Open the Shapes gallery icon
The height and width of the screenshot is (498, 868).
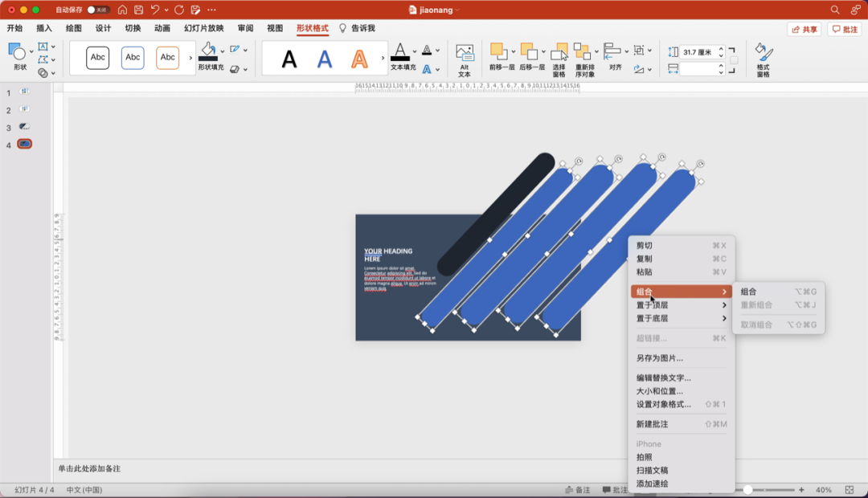(17, 52)
